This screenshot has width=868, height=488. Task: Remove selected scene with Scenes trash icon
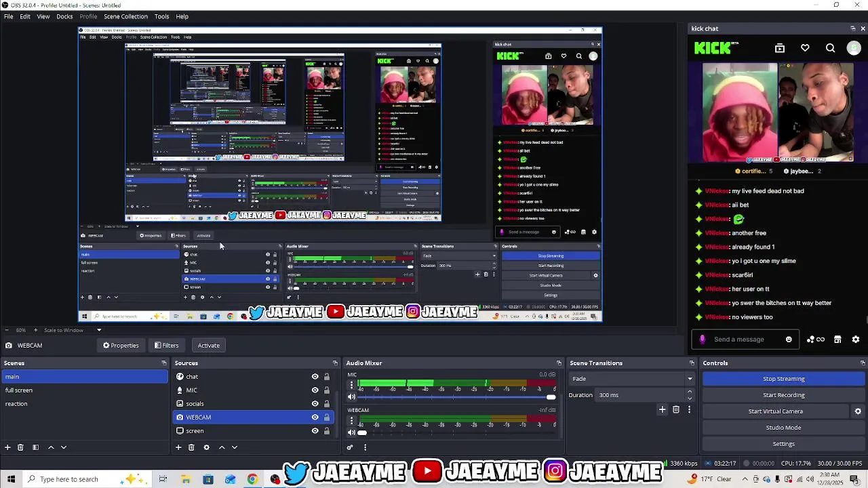(x=20, y=447)
